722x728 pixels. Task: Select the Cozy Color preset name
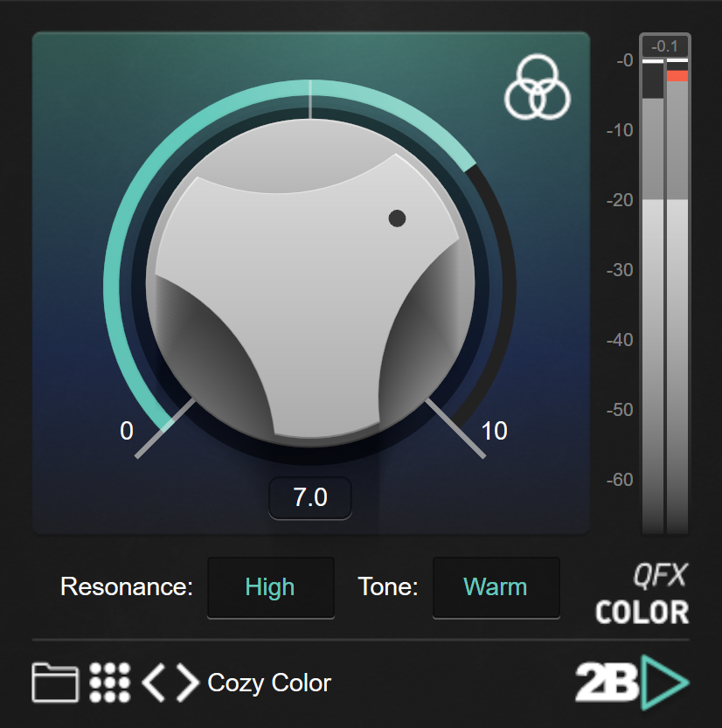tap(267, 683)
